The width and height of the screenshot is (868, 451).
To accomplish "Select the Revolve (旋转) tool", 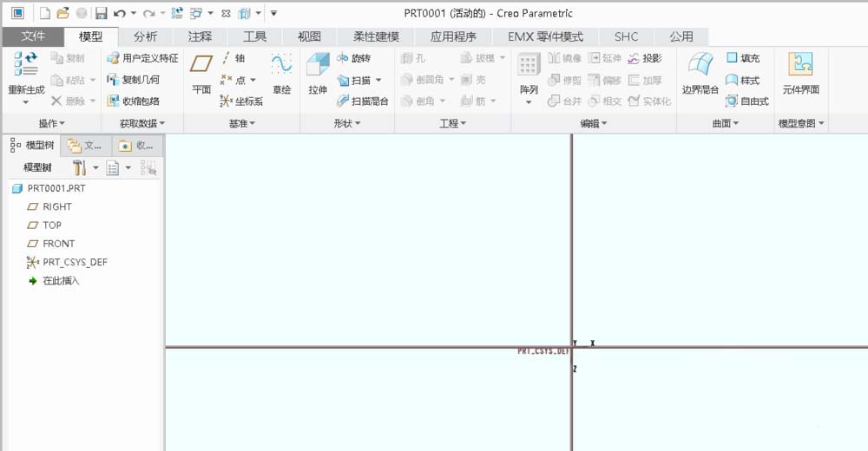I will 354,58.
